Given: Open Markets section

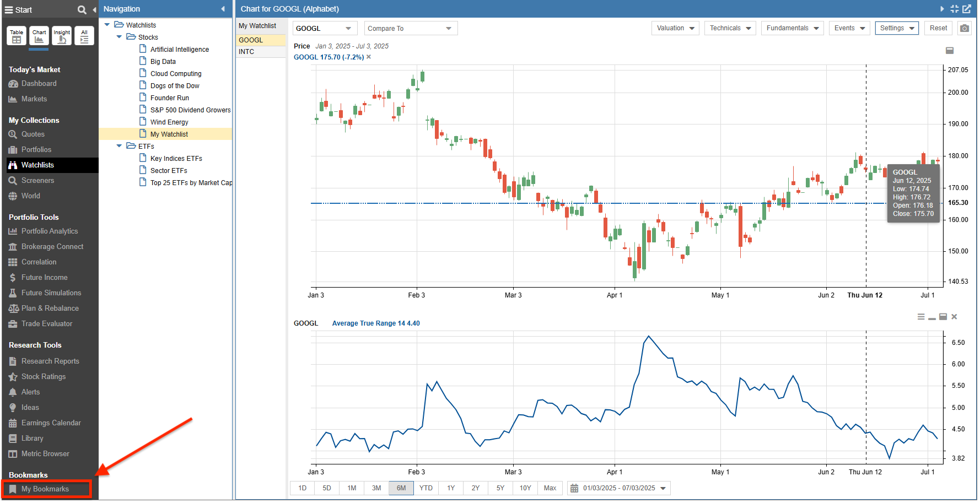Looking at the screenshot, I should (28, 99).
